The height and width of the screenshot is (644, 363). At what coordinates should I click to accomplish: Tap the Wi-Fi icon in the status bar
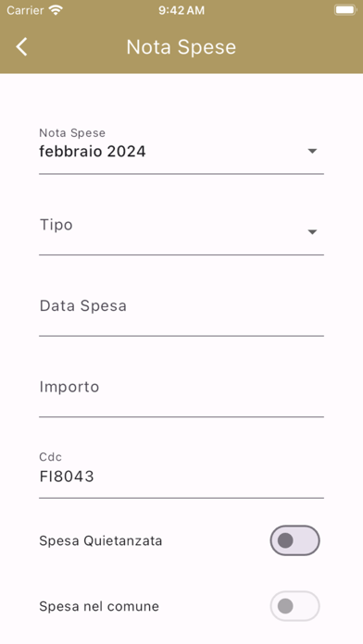56,10
